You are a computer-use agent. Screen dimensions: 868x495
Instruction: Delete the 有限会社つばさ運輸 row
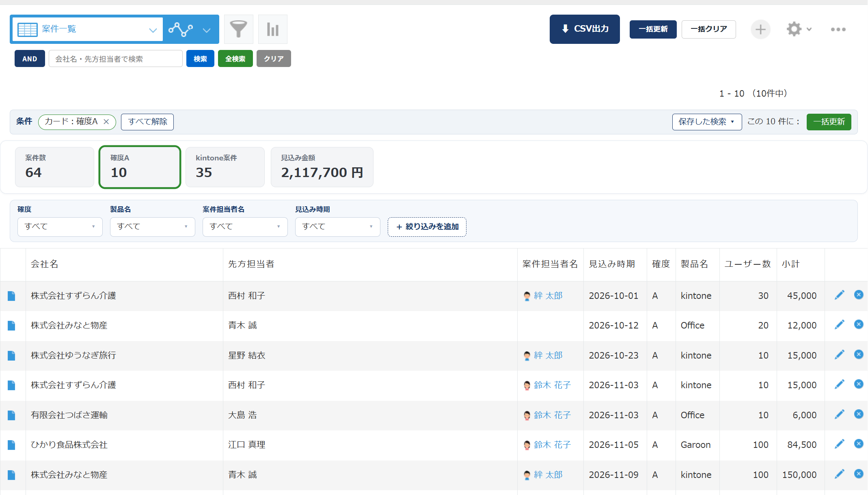tap(859, 414)
